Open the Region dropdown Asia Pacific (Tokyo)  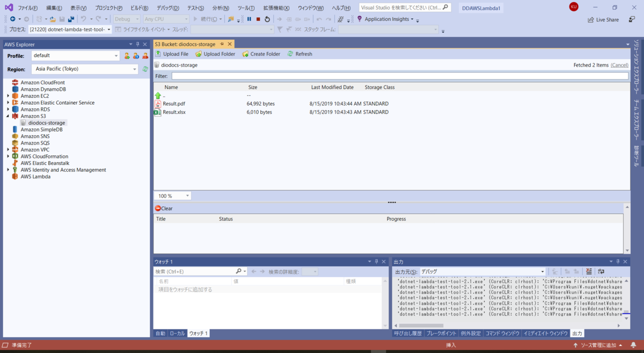pyautogui.click(x=85, y=69)
